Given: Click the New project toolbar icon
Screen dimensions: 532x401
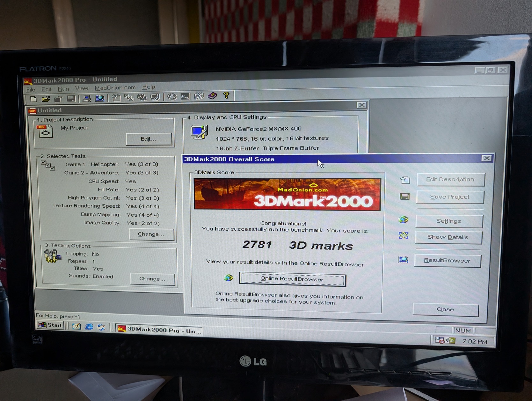Looking at the screenshot, I should (33, 99).
